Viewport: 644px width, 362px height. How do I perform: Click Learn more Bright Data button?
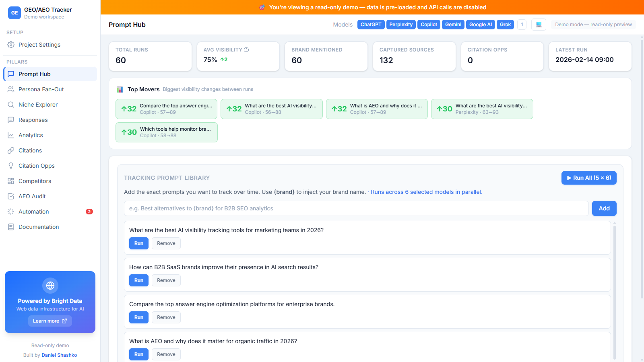pyautogui.click(x=50, y=321)
